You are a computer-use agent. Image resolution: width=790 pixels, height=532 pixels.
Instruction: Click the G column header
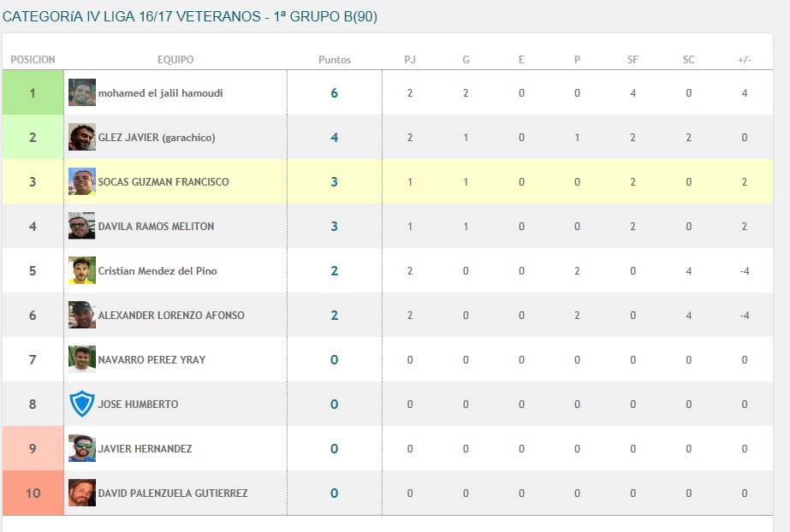(x=466, y=59)
